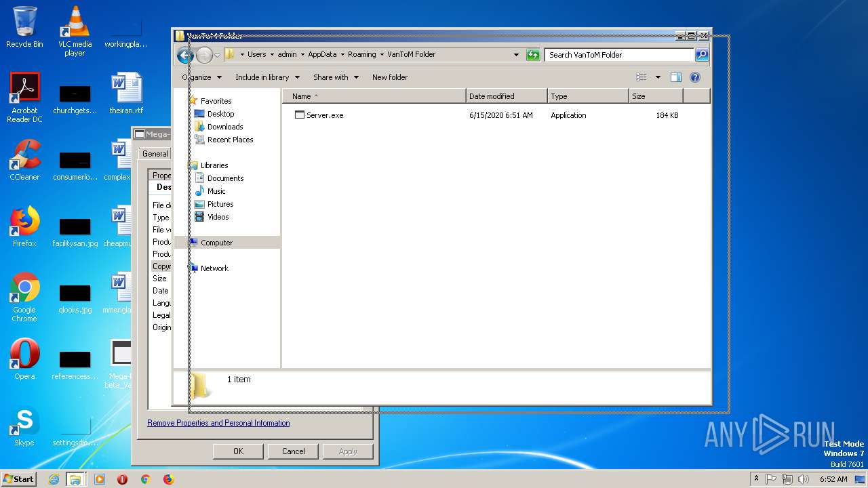Sort by the Name column header

(374, 96)
